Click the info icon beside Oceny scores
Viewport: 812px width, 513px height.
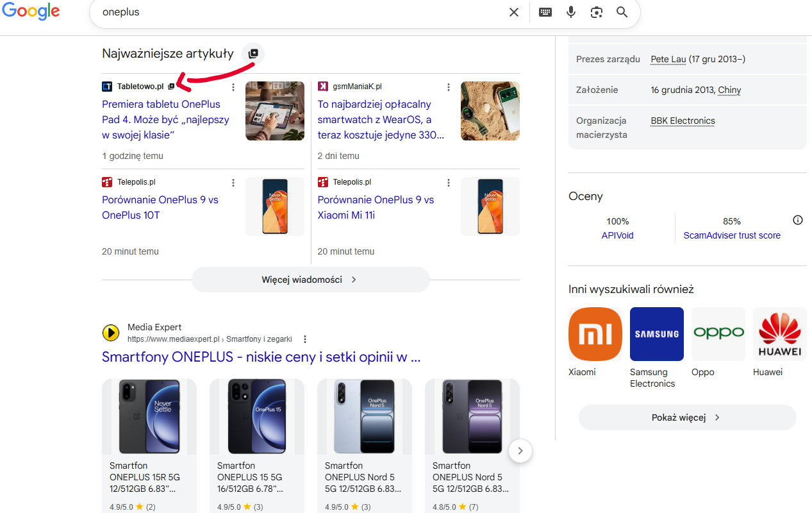(x=798, y=220)
